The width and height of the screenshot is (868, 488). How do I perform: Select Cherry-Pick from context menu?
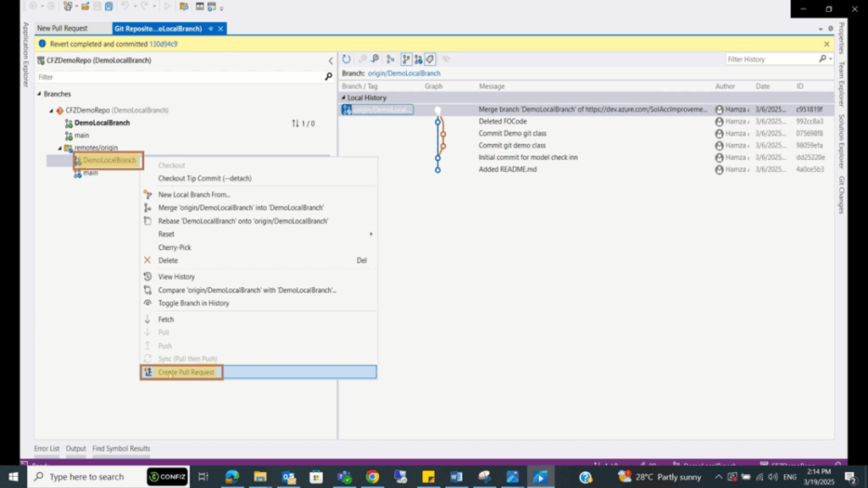(259, 247)
